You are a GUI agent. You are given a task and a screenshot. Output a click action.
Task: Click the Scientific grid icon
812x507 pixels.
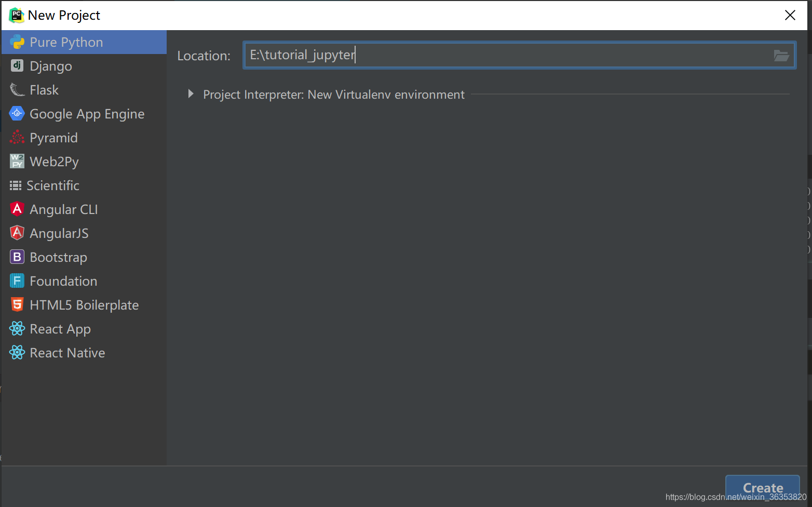tap(16, 185)
